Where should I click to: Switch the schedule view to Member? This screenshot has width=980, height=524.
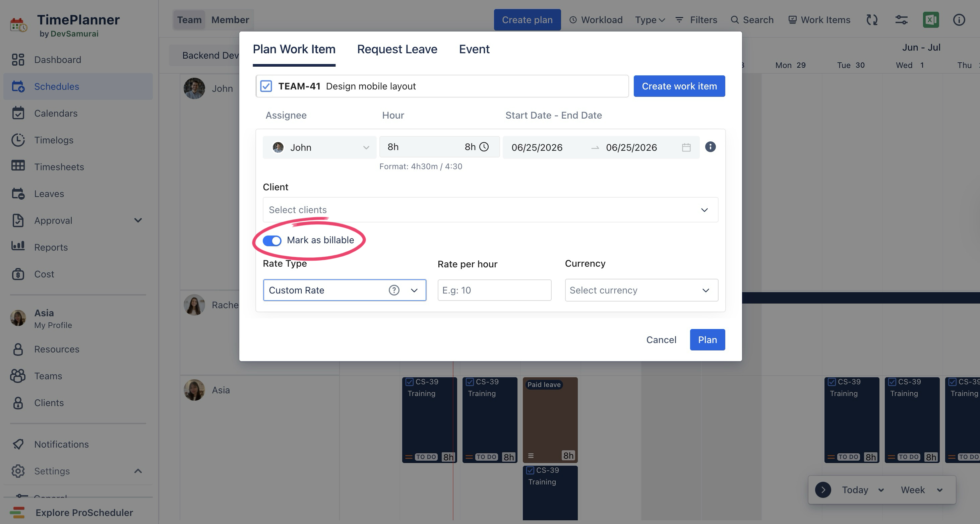[230, 20]
